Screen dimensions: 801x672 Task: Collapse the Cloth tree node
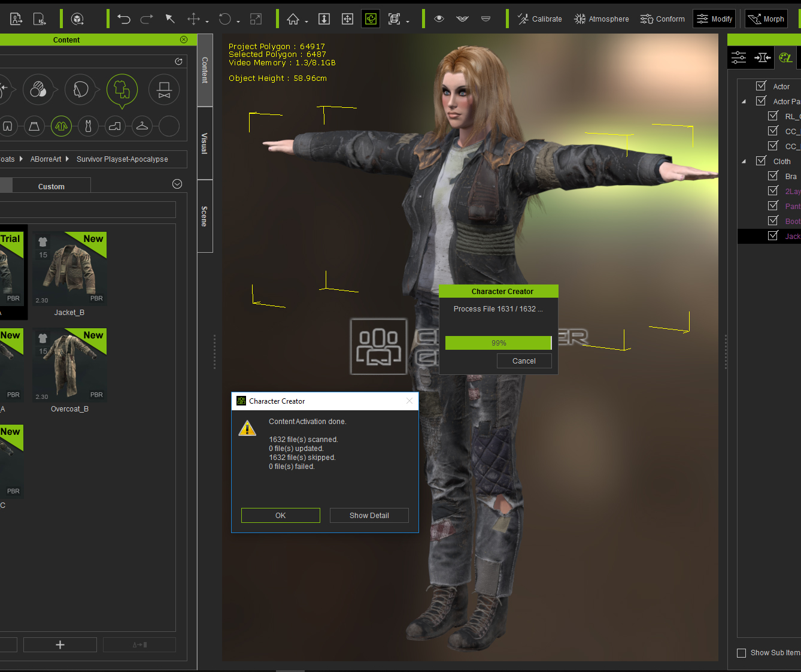744,161
